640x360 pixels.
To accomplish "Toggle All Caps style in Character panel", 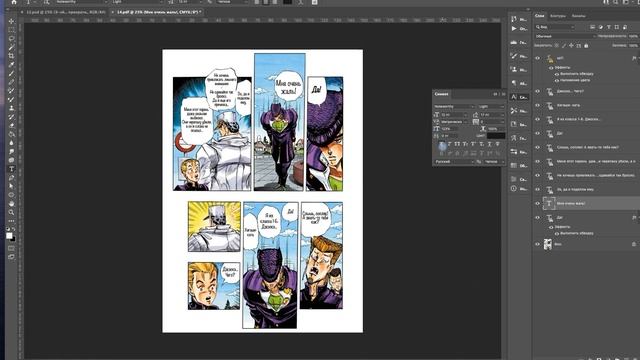I will (457, 144).
